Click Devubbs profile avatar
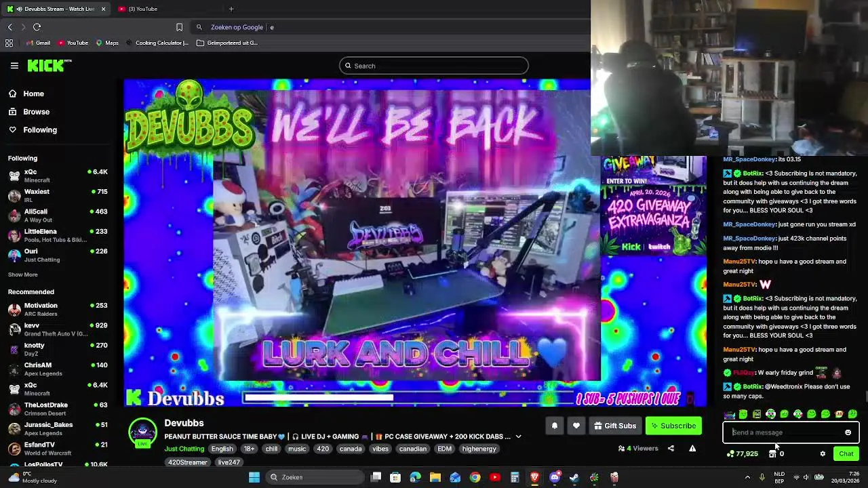 pyautogui.click(x=142, y=433)
